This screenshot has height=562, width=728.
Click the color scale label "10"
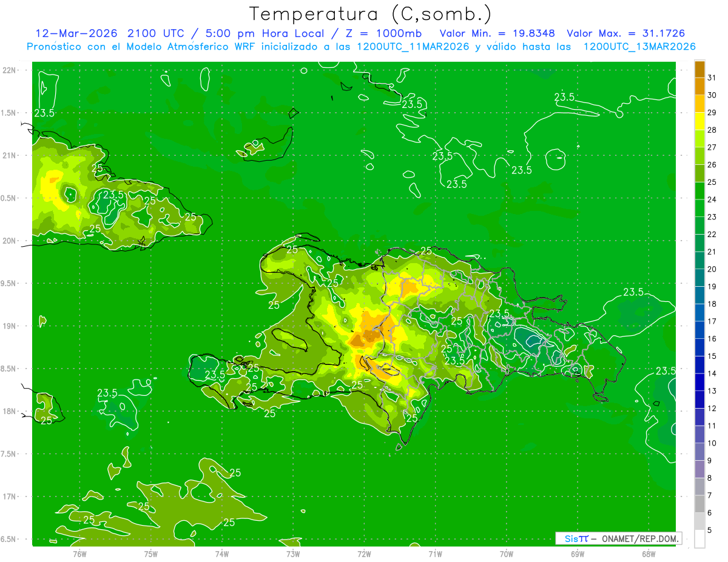coord(712,444)
